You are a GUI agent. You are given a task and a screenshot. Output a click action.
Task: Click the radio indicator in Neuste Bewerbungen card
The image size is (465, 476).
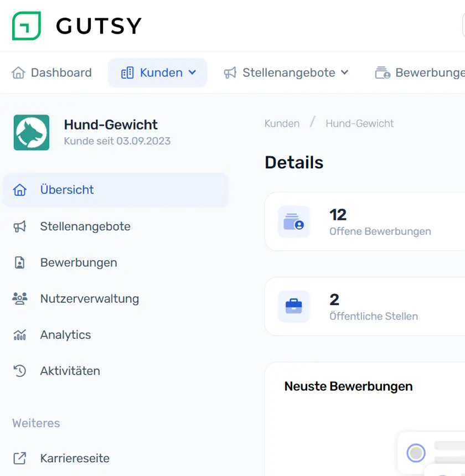[x=416, y=453]
